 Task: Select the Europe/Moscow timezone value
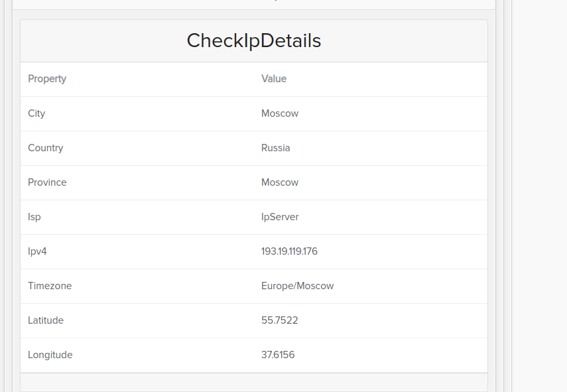point(297,286)
